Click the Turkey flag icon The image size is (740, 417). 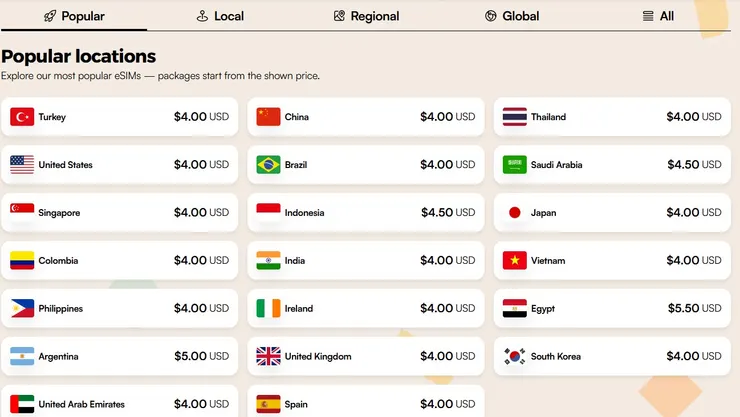(22, 117)
